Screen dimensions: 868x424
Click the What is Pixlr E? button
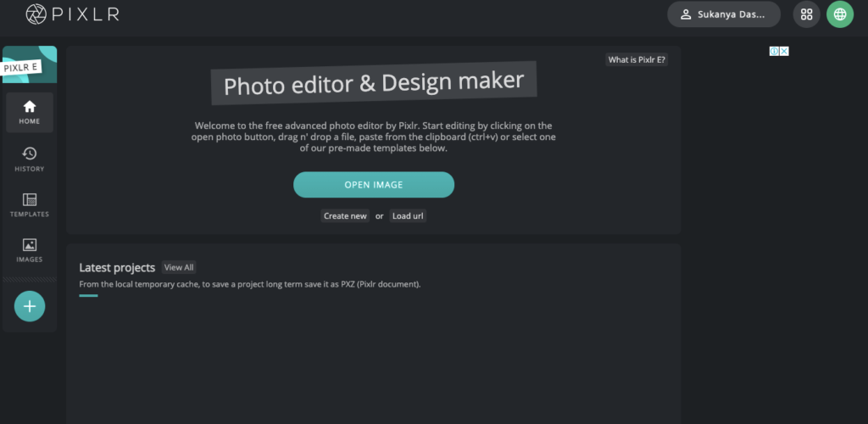tap(637, 59)
